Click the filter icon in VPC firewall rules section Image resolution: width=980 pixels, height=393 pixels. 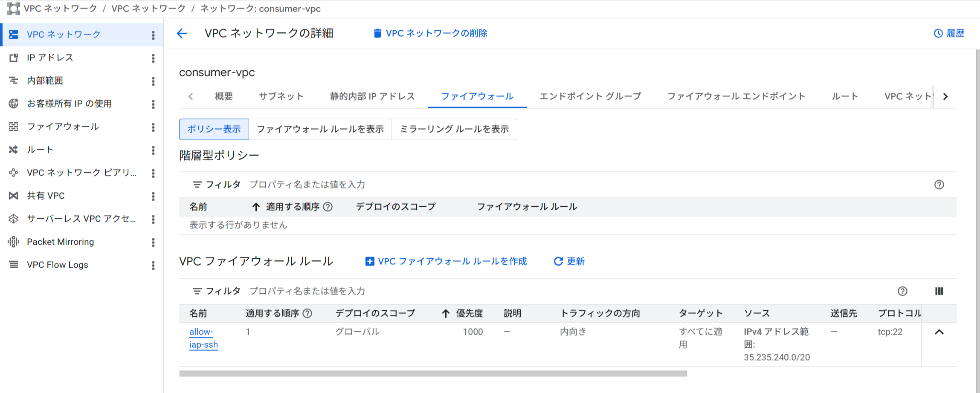tap(197, 291)
